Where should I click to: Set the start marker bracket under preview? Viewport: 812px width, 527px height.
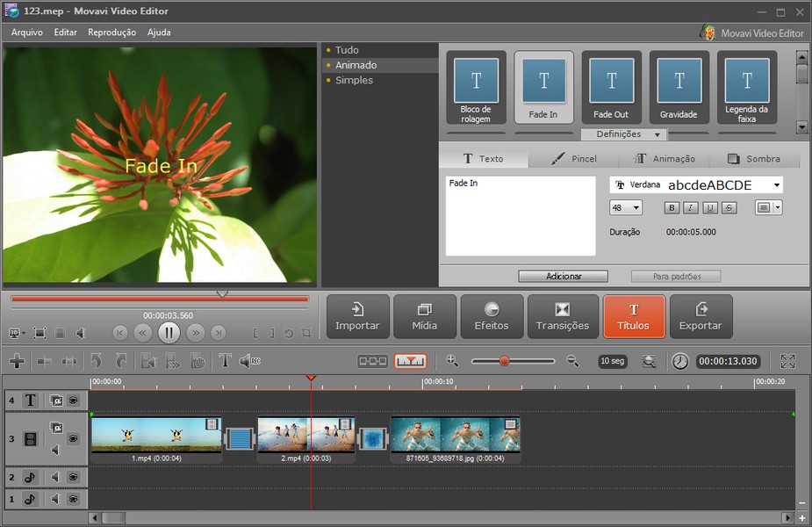(255, 333)
